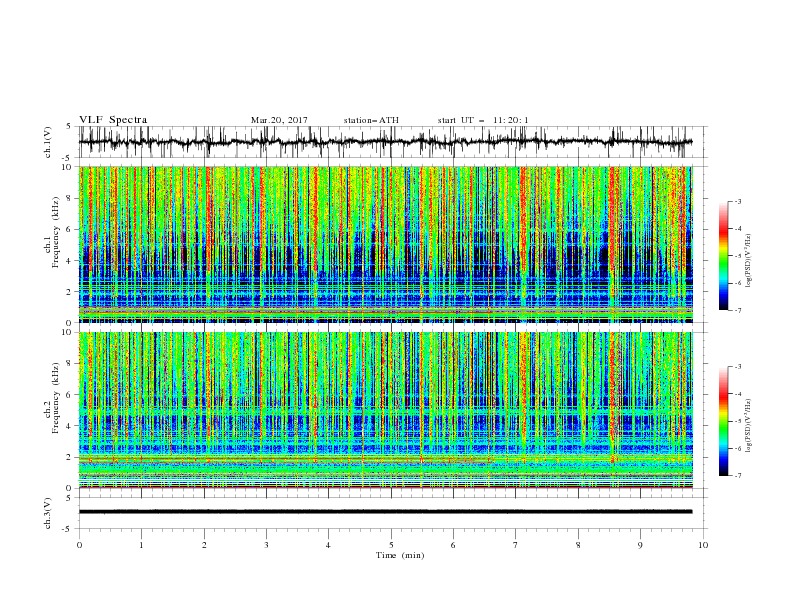792x612 pixels.
Task: Click time axis tick label "10"
Action: 703,545
